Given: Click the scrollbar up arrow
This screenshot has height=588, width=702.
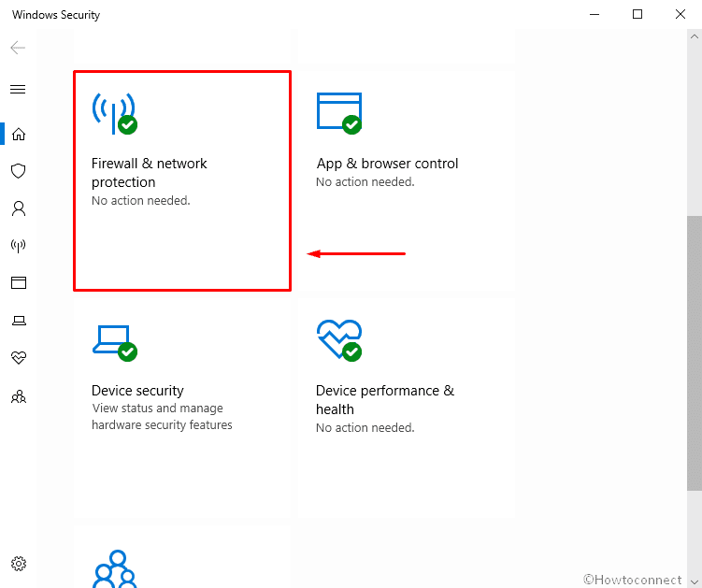Looking at the screenshot, I should click(695, 36).
